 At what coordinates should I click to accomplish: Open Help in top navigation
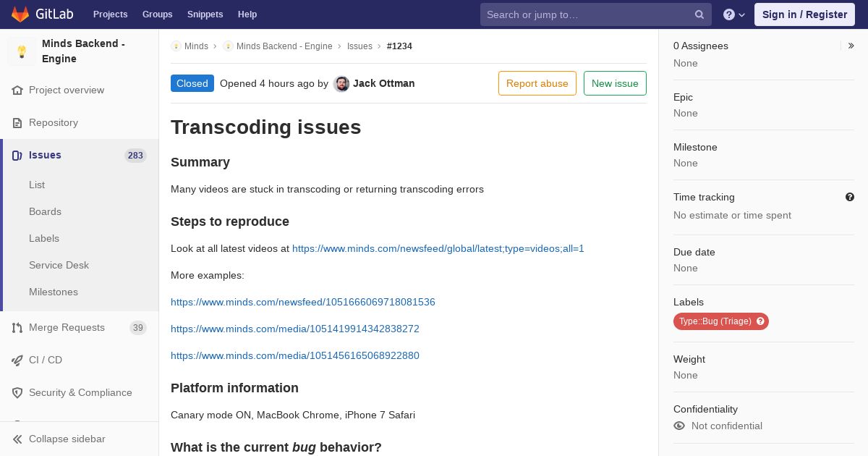coord(247,14)
